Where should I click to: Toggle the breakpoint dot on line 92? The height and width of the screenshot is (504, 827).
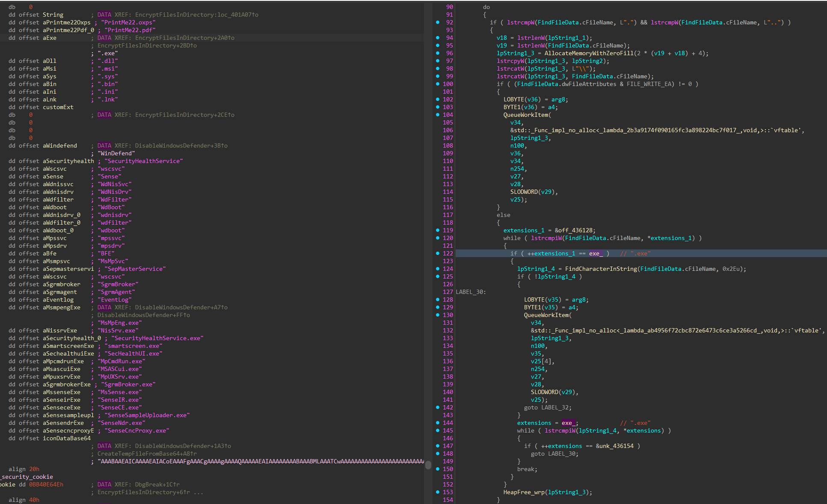click(437, 22)
